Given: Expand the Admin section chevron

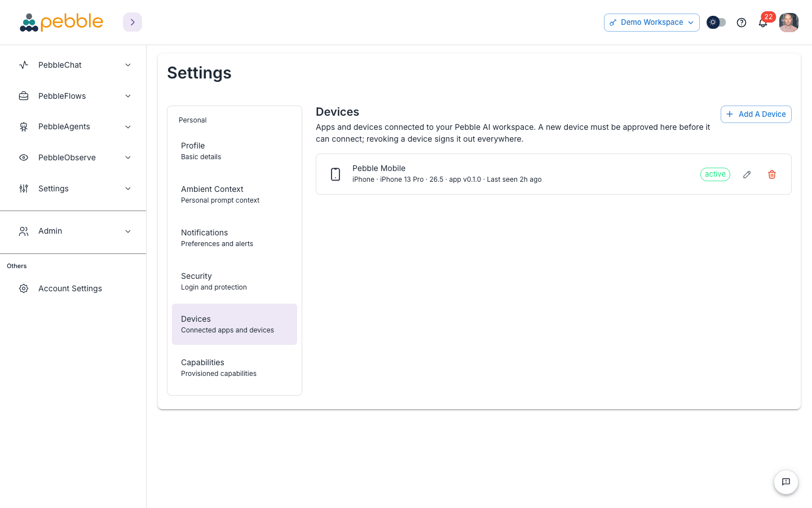Looking at the screenshot, I should 128,231.
